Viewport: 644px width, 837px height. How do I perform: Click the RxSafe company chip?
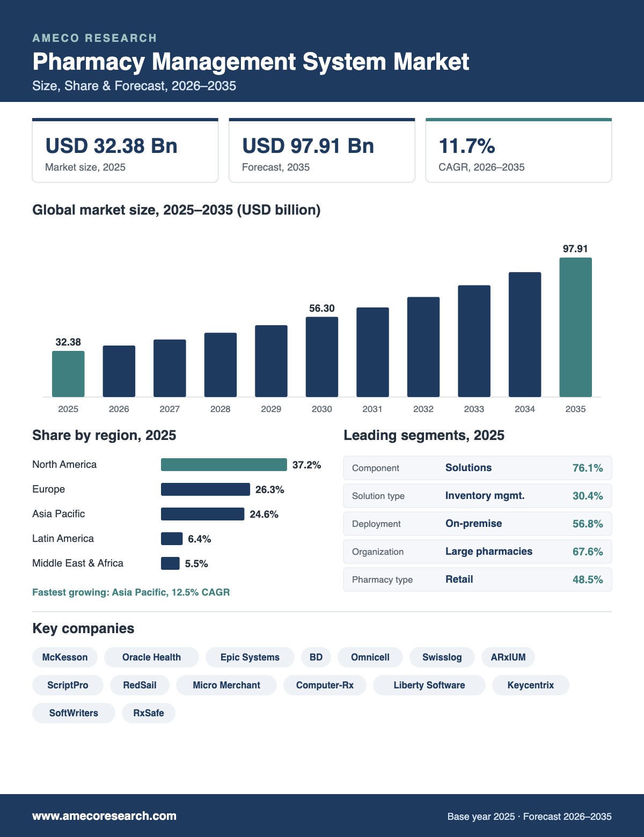[x=149, y=713]
